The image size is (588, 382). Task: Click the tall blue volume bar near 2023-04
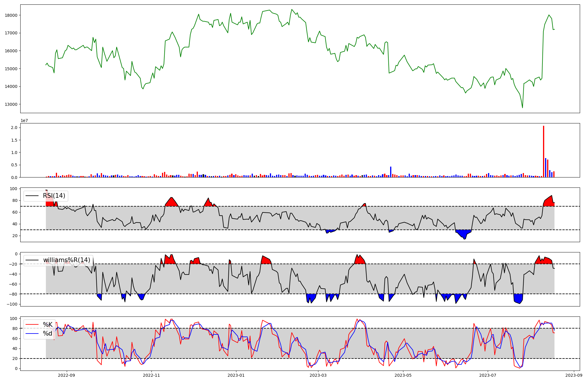pos(391,172)
